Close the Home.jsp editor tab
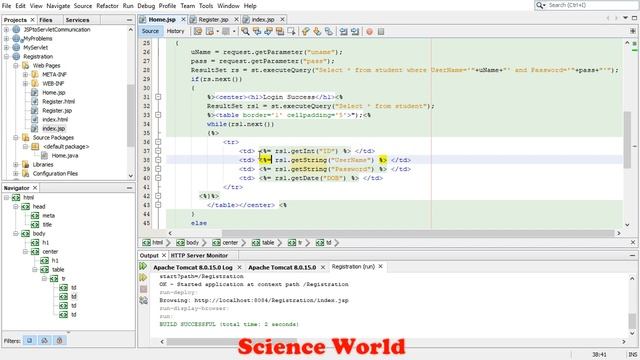 pyautogui.click(x=183, y=19)
